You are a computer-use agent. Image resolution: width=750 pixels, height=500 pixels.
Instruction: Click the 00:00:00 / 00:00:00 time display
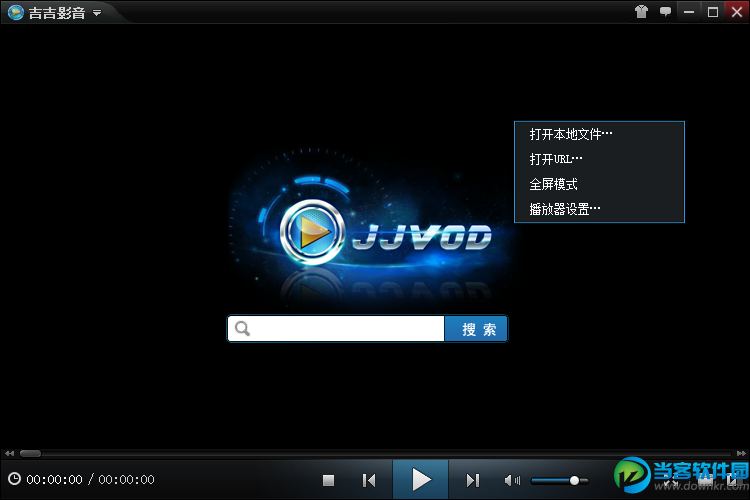pyautogui.click(x=90, y=479)
